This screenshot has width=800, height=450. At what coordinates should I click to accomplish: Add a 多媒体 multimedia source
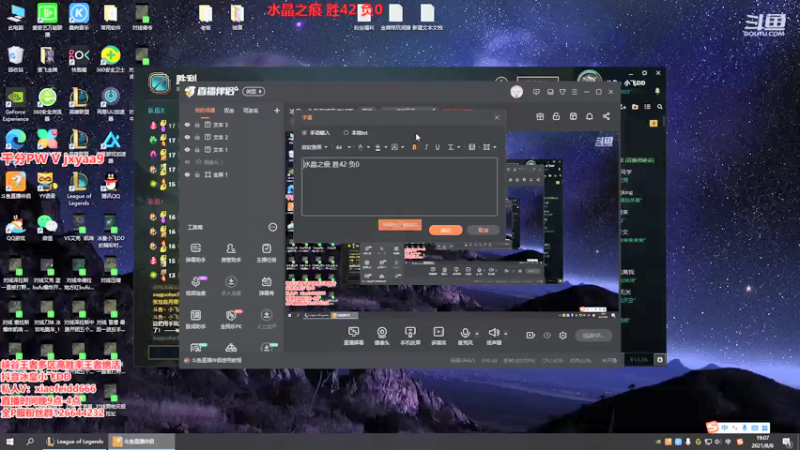(438, 336)
